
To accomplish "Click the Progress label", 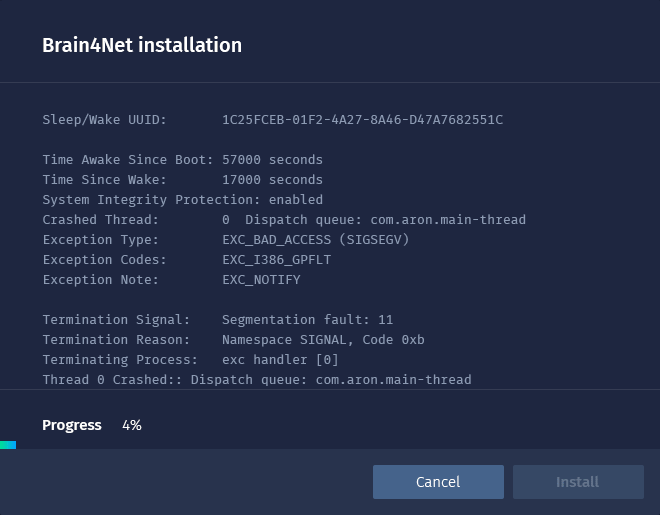I will coord(72,425).
